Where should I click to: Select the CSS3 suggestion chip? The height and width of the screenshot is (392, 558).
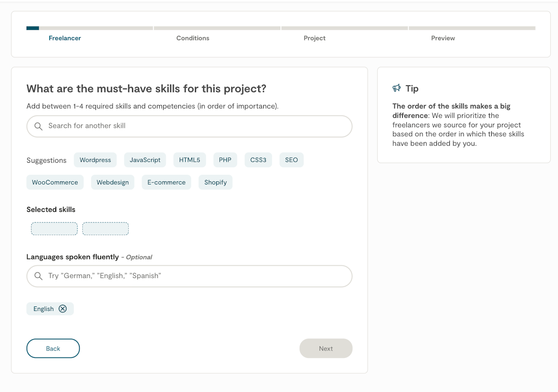258,160
